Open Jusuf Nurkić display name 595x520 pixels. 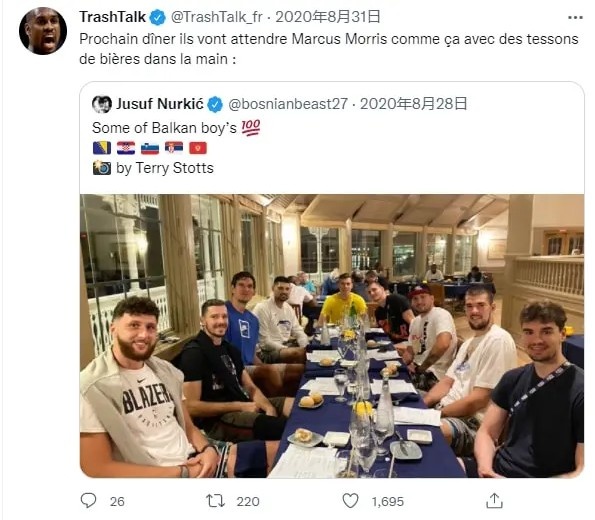(160, 104)
